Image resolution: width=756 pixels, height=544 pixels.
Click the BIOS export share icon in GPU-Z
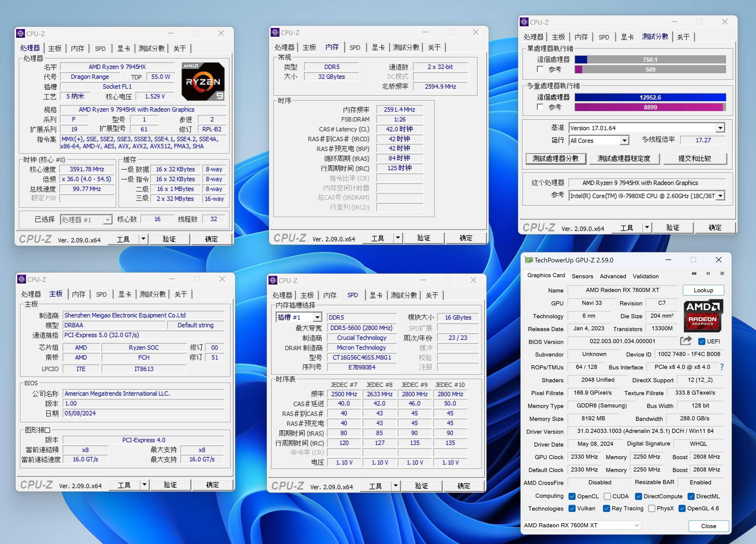coord(686,341)
